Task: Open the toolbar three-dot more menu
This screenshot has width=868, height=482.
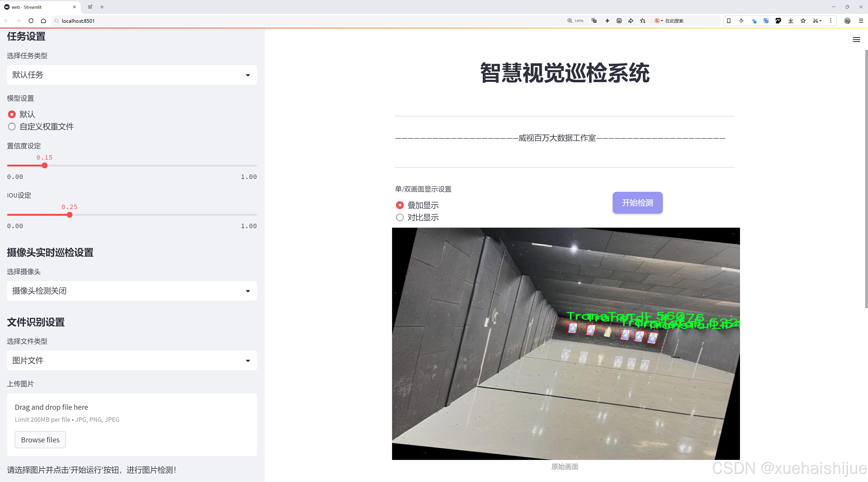Action: point(831,20)
